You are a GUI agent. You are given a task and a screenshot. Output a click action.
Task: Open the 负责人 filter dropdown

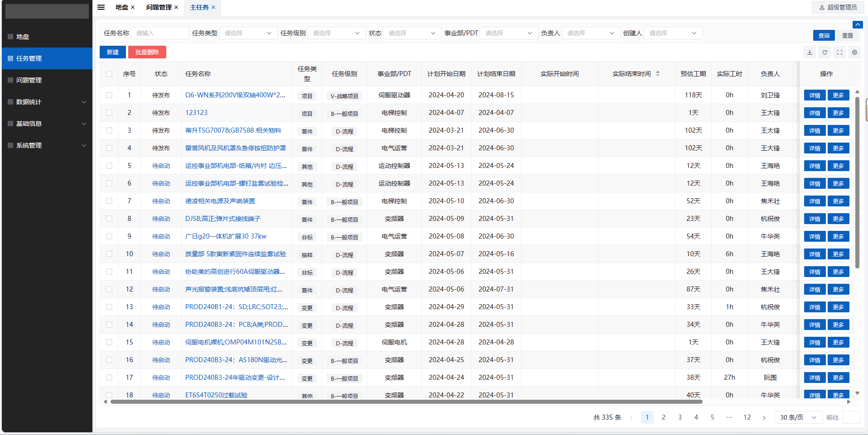[x=591, y=33]
